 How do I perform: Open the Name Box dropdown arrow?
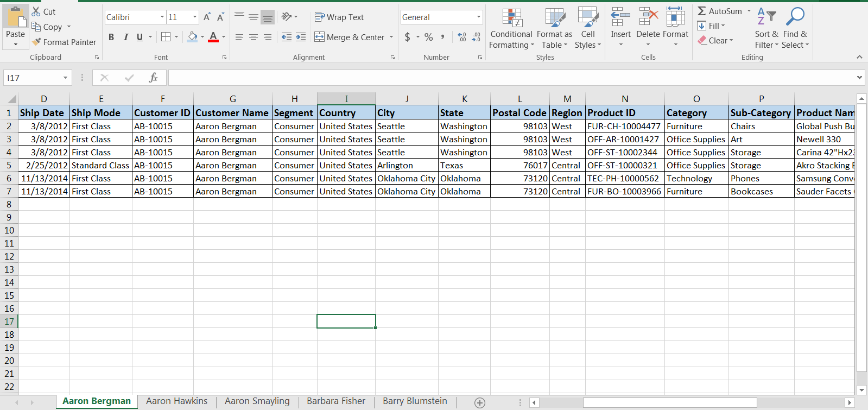point(65,78)
